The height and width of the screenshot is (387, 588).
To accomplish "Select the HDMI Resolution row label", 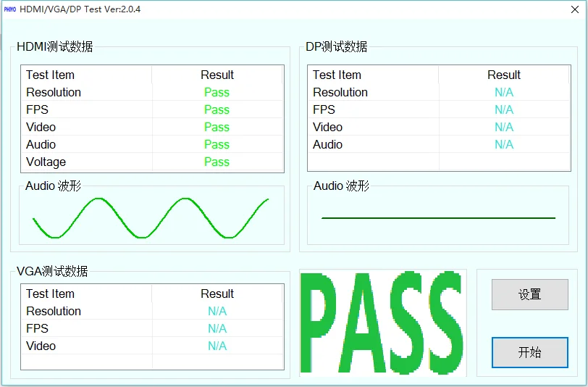I will point(54,92).
